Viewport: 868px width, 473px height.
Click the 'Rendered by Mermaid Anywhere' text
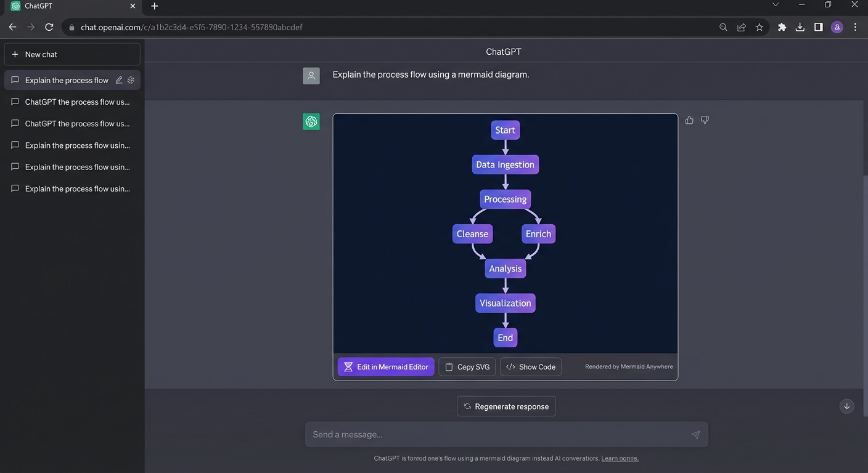629,366
